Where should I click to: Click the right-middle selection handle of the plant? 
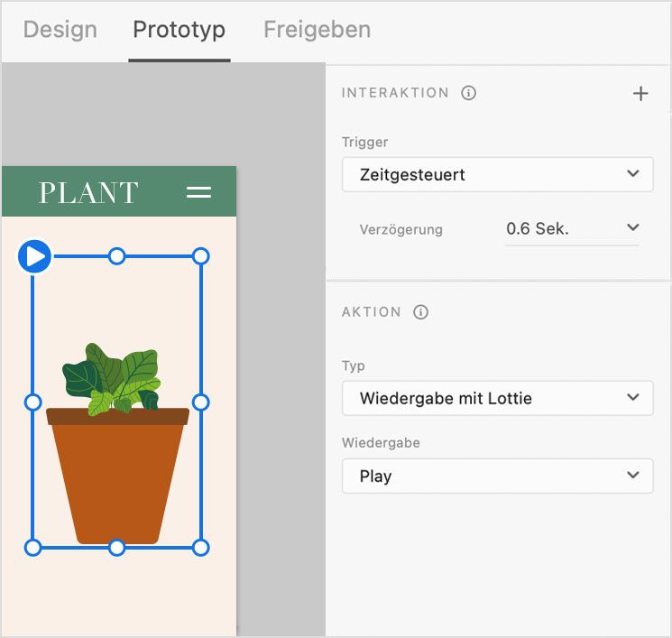pyautogui.click(x=200, y=402)
